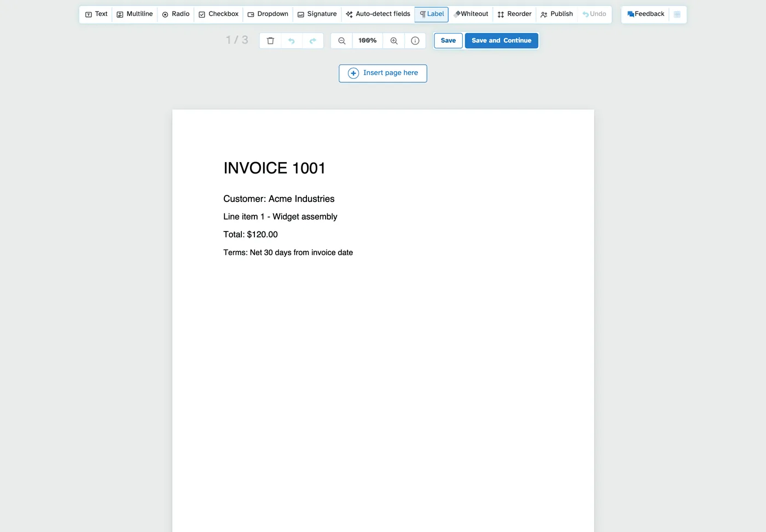Undo the last action in toolbar
766x532 pixels.
pos(594,14)
